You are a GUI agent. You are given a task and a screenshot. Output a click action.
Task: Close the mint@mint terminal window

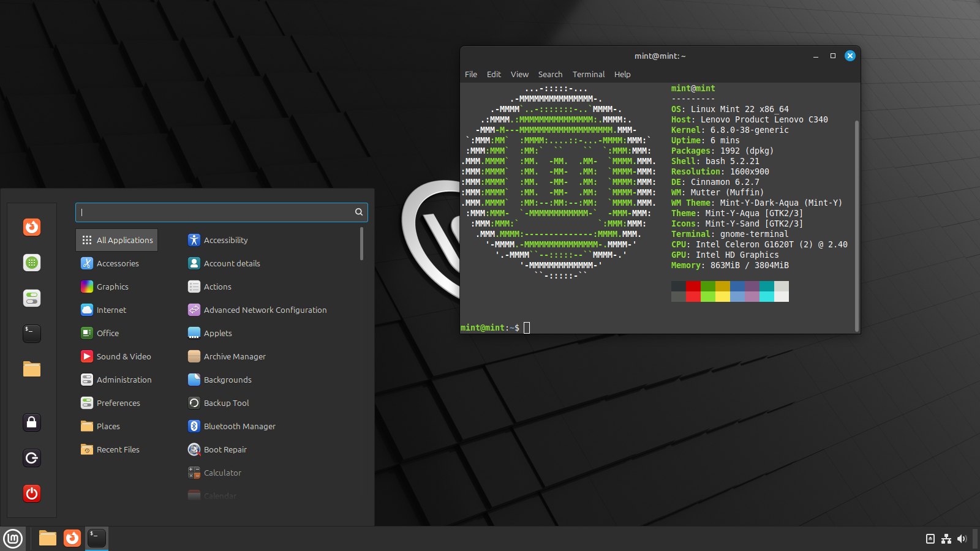[x=850, y=56]
